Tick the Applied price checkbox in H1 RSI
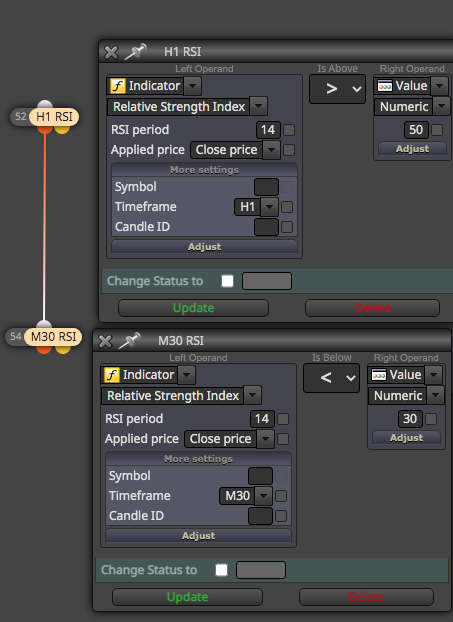This screenshot has height=622, width=453. (x=289, y=150)
